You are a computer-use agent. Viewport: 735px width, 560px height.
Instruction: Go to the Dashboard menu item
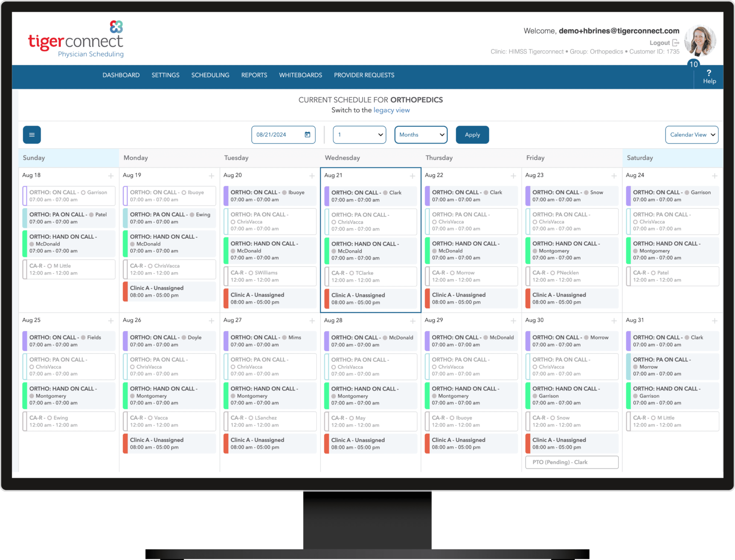[x=121, y=75]
